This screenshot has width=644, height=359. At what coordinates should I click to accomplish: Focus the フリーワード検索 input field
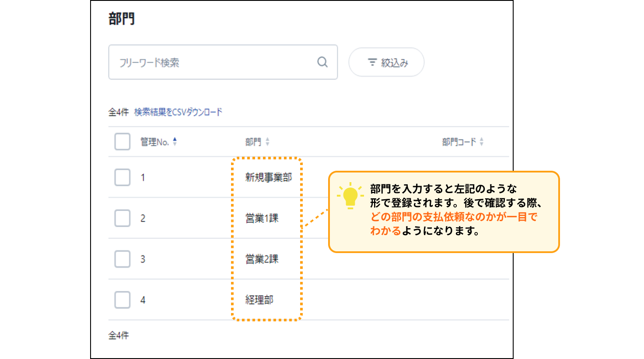(x=214, y=62)
